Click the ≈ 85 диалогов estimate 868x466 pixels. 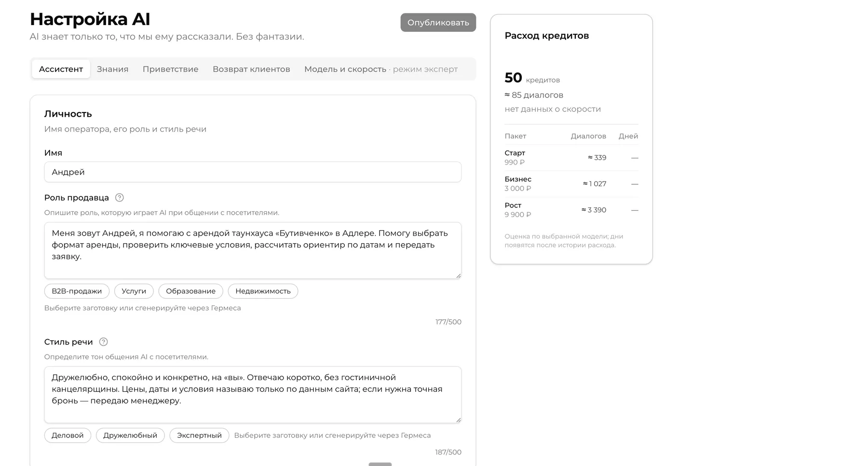[x=534, y=95]
